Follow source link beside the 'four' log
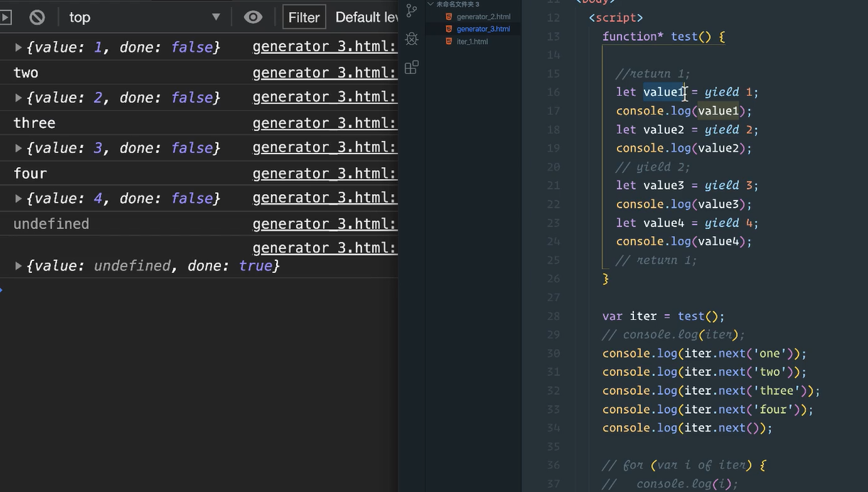This screenshot has width=868, height=492. 325,173
